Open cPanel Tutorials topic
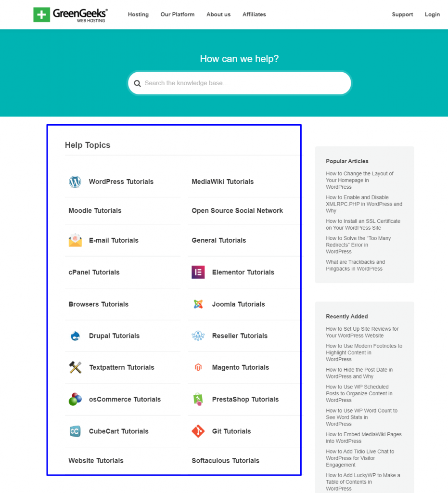Viewport: 448px width, 493px height. tap(94, 272)
